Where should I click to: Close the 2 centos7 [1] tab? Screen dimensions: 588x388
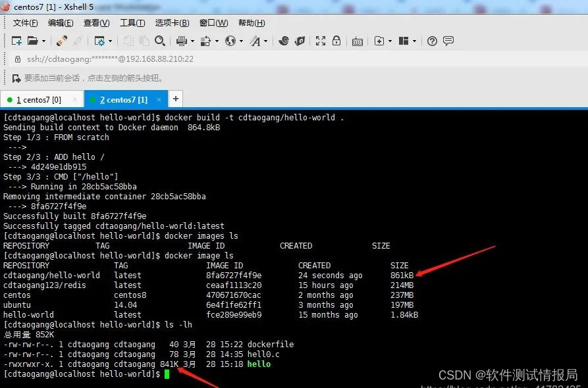click(x=159, y=99)
